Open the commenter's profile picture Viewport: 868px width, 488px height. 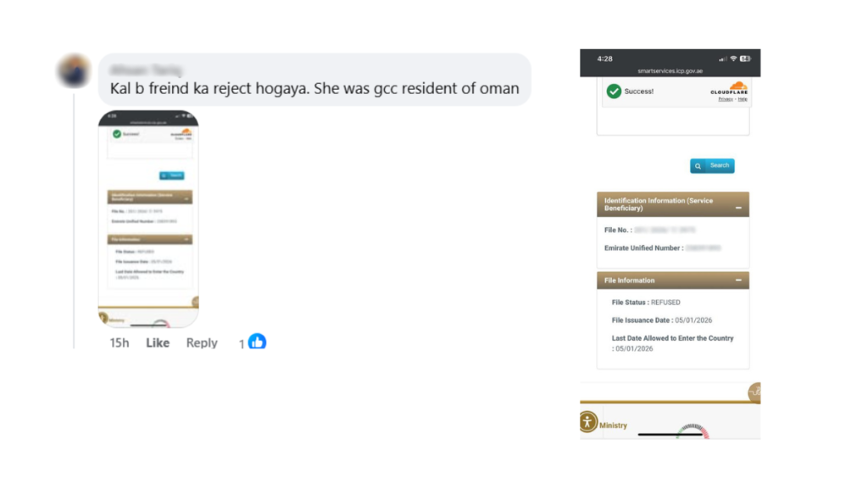point(75,71)
